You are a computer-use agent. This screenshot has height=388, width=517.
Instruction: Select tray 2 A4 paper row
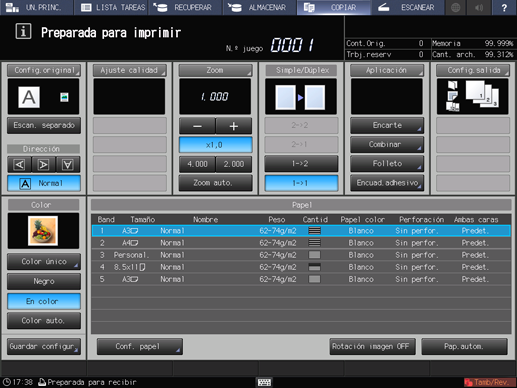[x=301, y=243]
